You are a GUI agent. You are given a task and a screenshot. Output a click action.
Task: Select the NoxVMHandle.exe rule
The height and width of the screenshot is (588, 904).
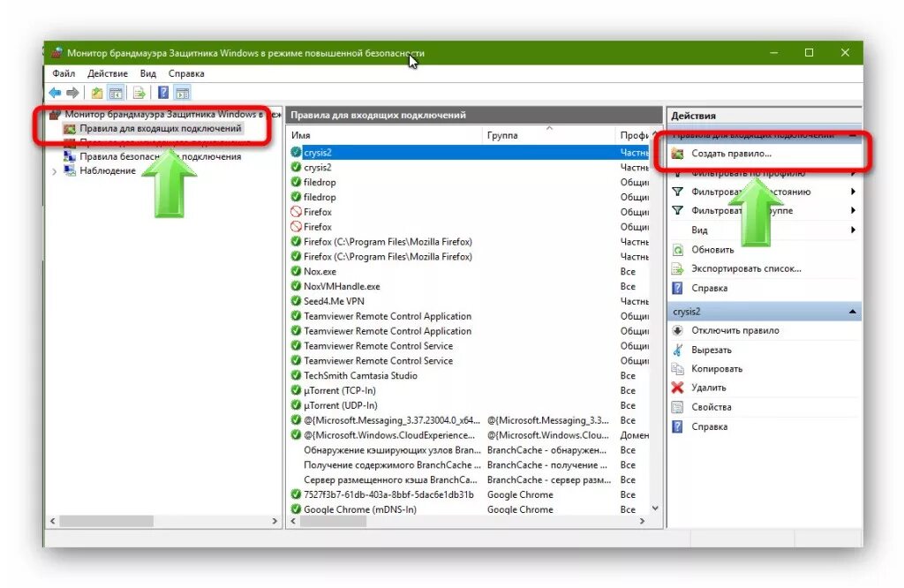(468, 287)
